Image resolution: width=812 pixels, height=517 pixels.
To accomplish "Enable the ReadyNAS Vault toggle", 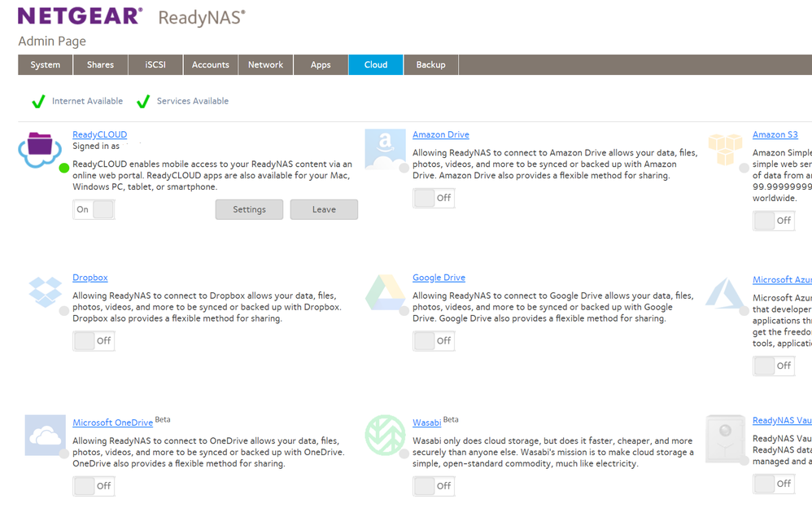I will pos(774,484).
